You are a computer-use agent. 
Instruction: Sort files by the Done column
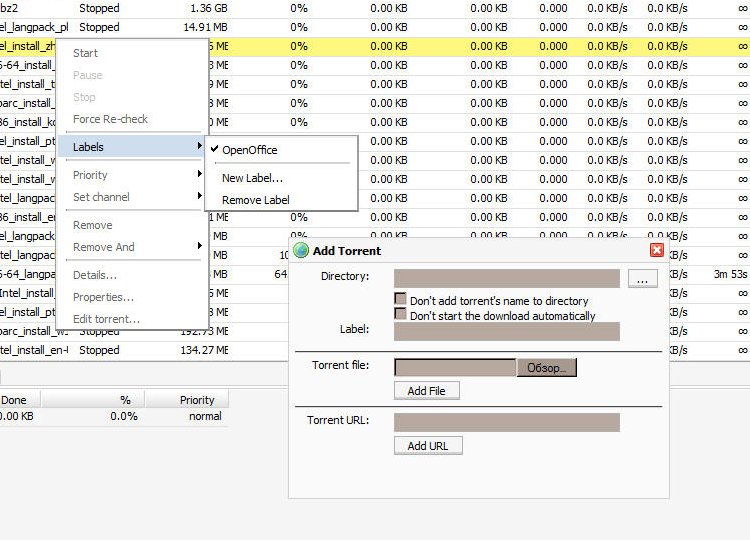(x=19, y=400)
